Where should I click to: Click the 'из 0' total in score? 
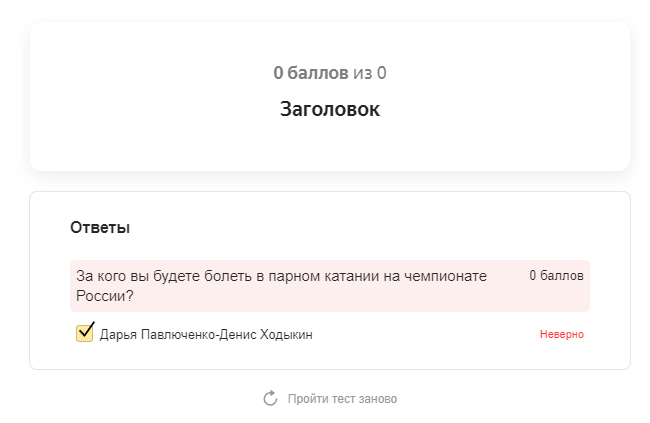point(370,73)
